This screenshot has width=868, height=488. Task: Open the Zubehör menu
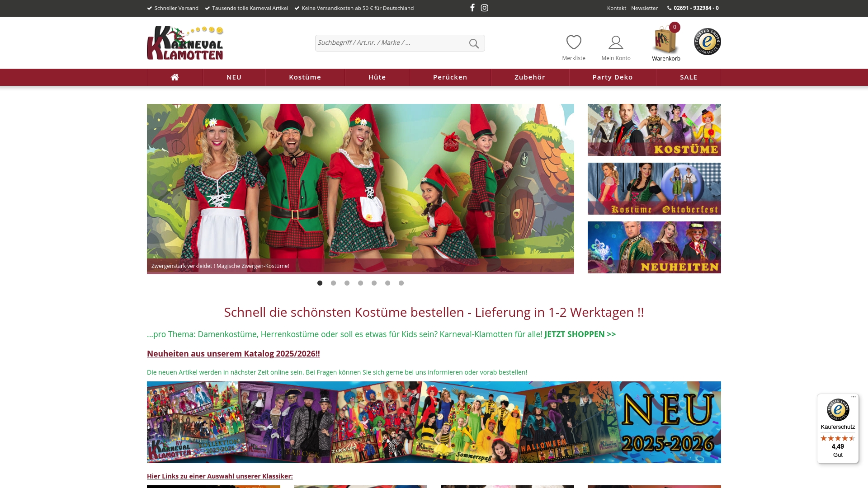pyautogui.click(x=530, y=77)
